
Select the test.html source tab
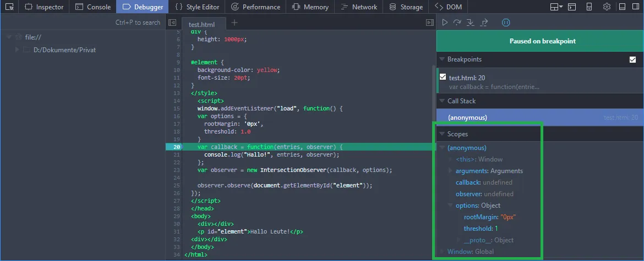tap(201, 24)
